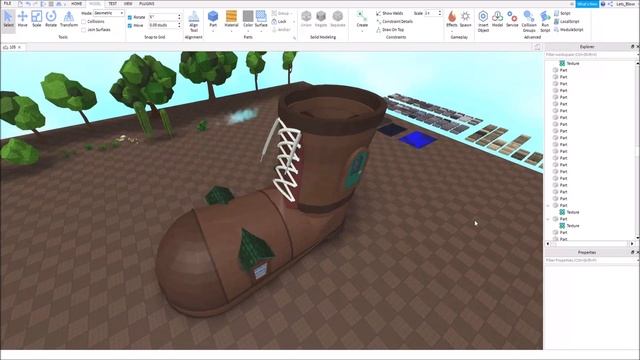Insert a Script from Advanced
Screen dimensions: 640x360
[x=562, y=13]
